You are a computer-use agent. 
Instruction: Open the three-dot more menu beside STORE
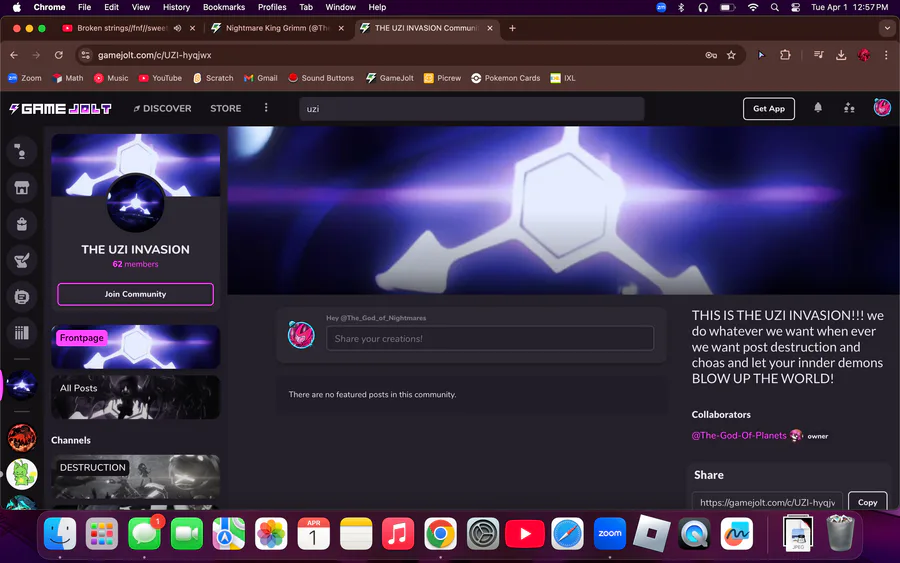(266, 108)
